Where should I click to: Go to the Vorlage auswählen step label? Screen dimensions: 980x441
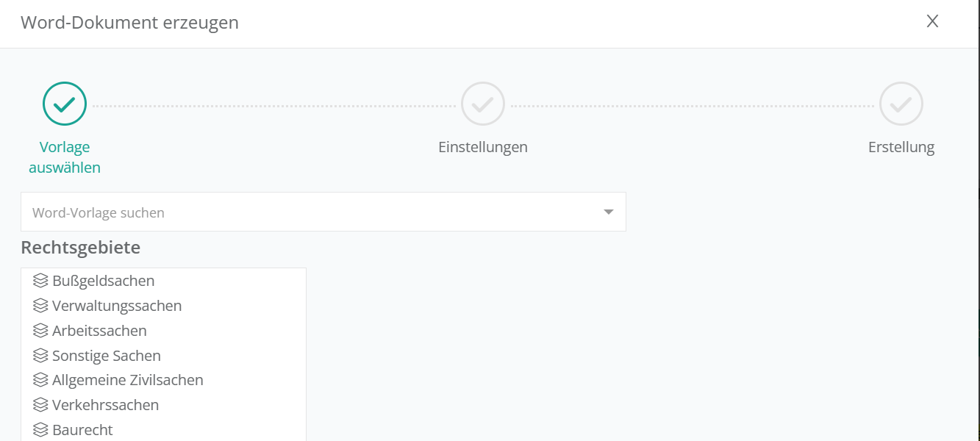65,157
